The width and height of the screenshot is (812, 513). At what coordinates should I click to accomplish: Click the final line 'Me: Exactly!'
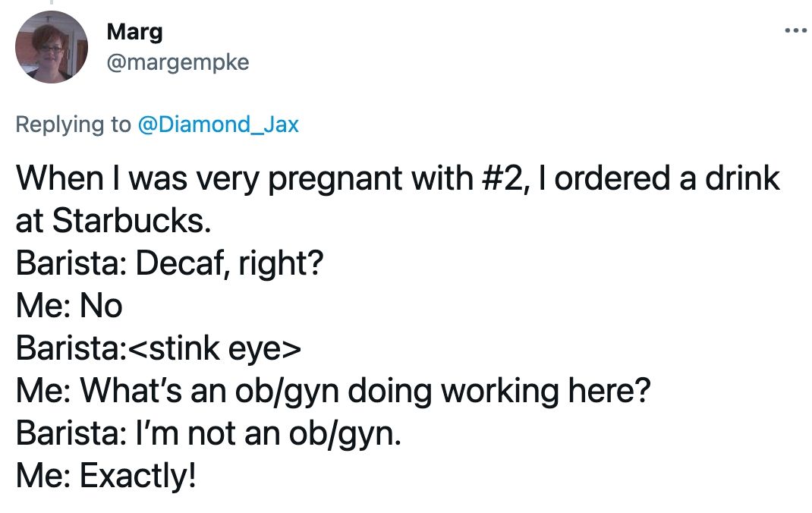click(x=106, y=476)
